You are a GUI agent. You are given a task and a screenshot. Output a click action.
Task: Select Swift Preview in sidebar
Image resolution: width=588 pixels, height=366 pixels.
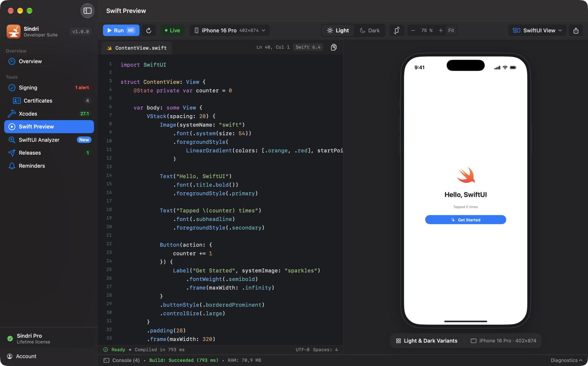click(49, 127)
